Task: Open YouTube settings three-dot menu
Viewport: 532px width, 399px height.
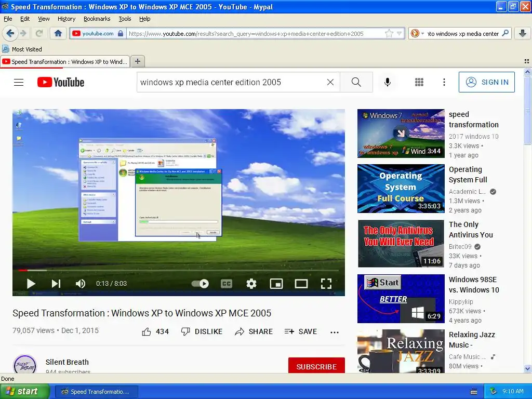Action: click(x=444, y=82)
